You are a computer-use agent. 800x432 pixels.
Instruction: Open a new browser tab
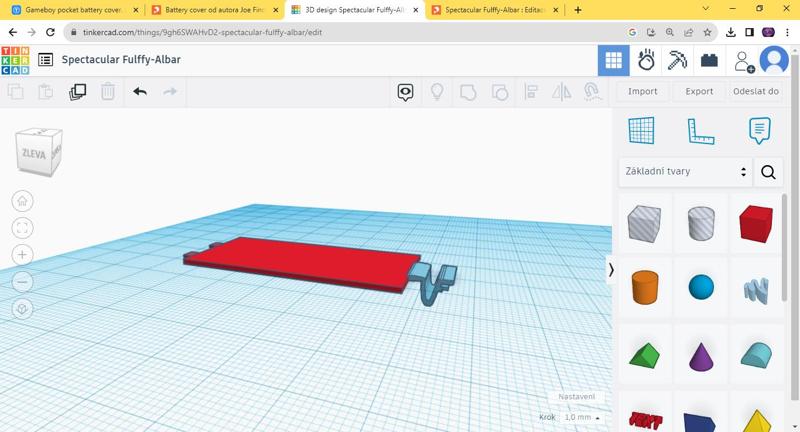(x=578, y=10)
